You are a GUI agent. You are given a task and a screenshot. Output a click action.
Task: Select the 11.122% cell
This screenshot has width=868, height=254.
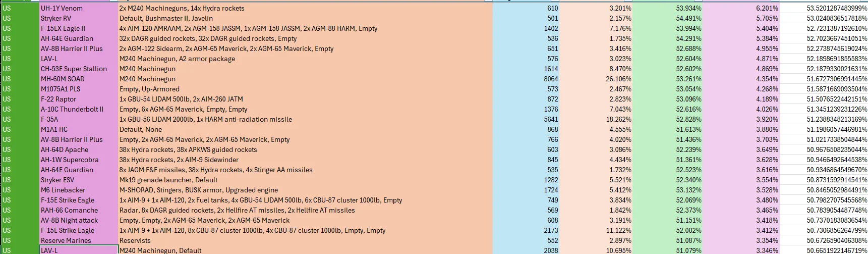(596, 230)
